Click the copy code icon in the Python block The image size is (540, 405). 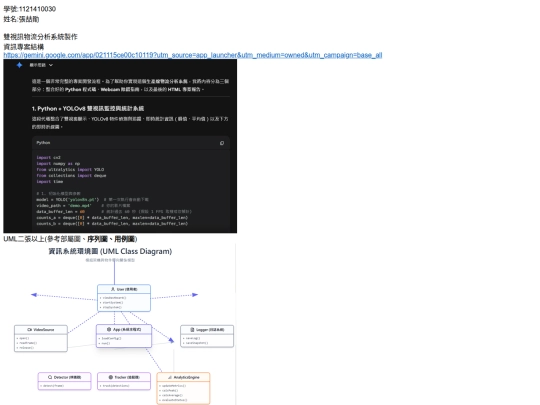point(222,143)
